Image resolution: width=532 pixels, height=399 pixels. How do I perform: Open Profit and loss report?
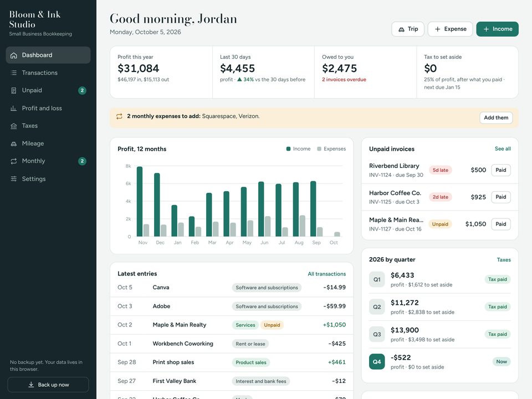(48, 108)
